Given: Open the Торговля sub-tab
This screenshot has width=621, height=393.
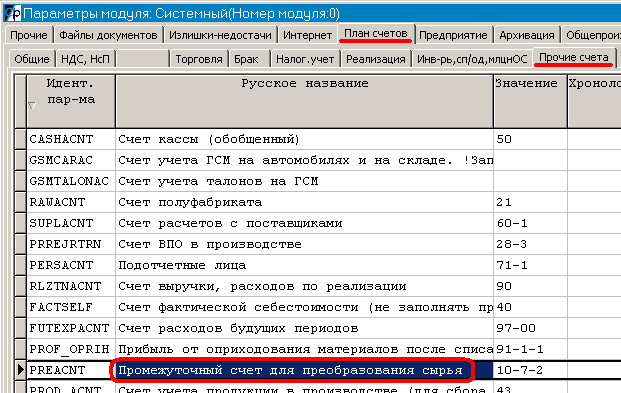Looking at the screenshot, I should [199, 59].
